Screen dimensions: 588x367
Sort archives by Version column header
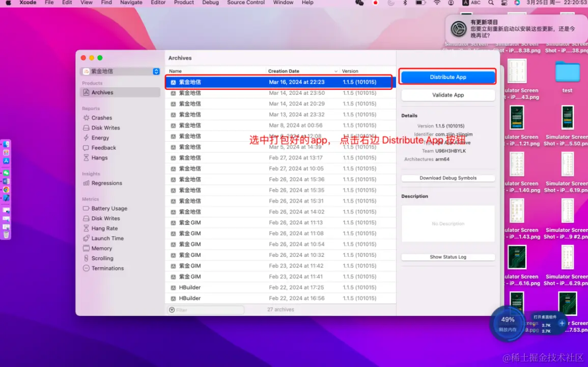pyautogui.click(x=368, y=71)
